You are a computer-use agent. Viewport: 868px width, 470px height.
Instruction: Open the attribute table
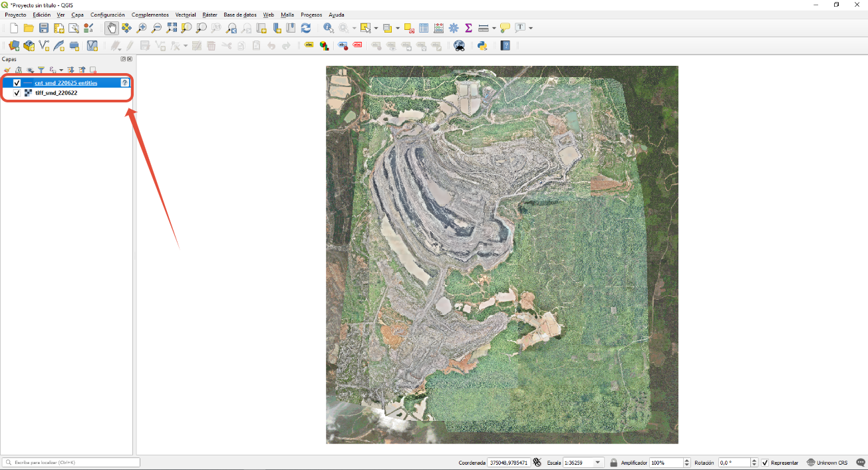click(x=424, y=28)
